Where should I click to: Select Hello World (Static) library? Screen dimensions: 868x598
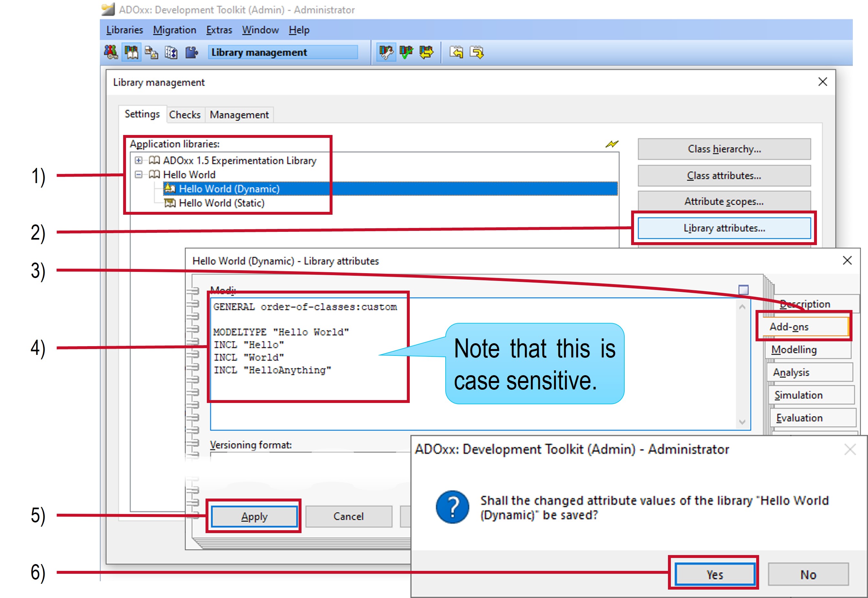pyautogui.click(x=222, y=203)
